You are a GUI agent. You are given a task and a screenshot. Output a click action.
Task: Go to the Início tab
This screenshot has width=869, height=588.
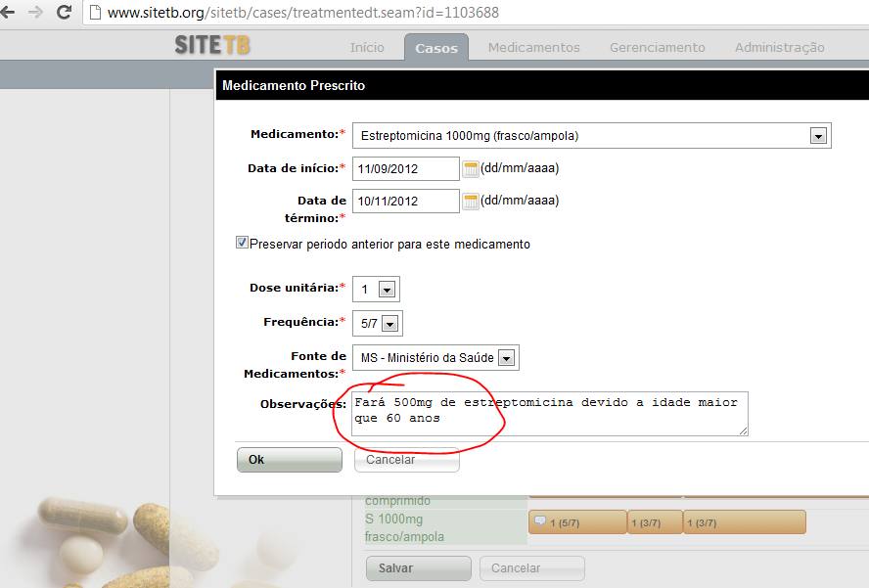pos(367,48)
